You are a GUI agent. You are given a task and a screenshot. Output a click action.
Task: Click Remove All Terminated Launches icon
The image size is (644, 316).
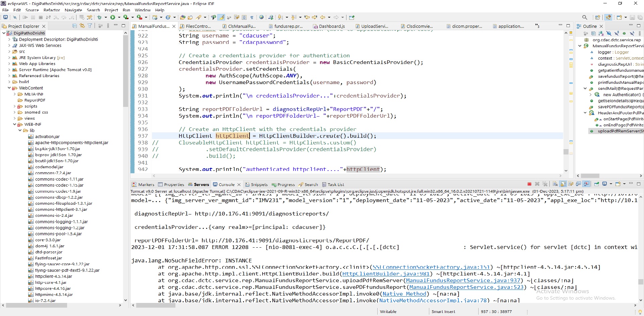coord(545,184)
